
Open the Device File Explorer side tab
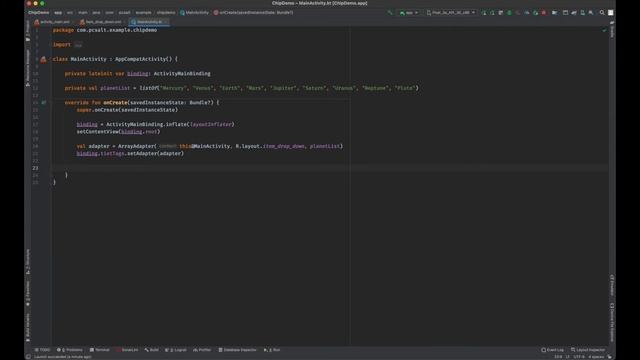click(612, 322)
